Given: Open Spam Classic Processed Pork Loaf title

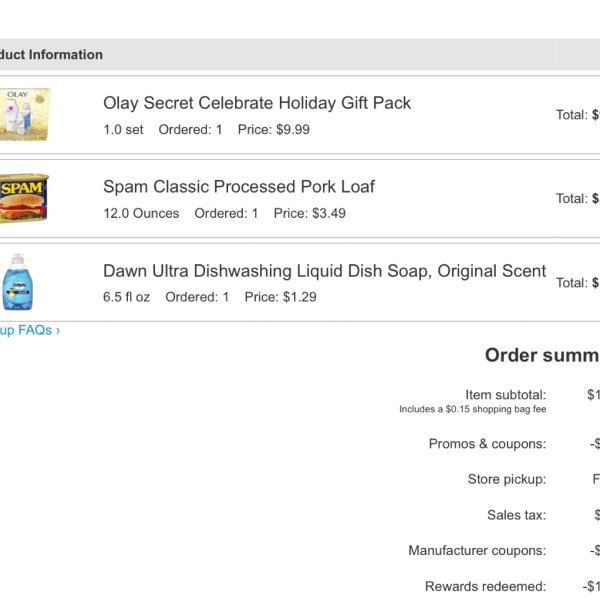Looking at the screenshot, I should click(239, 187).
